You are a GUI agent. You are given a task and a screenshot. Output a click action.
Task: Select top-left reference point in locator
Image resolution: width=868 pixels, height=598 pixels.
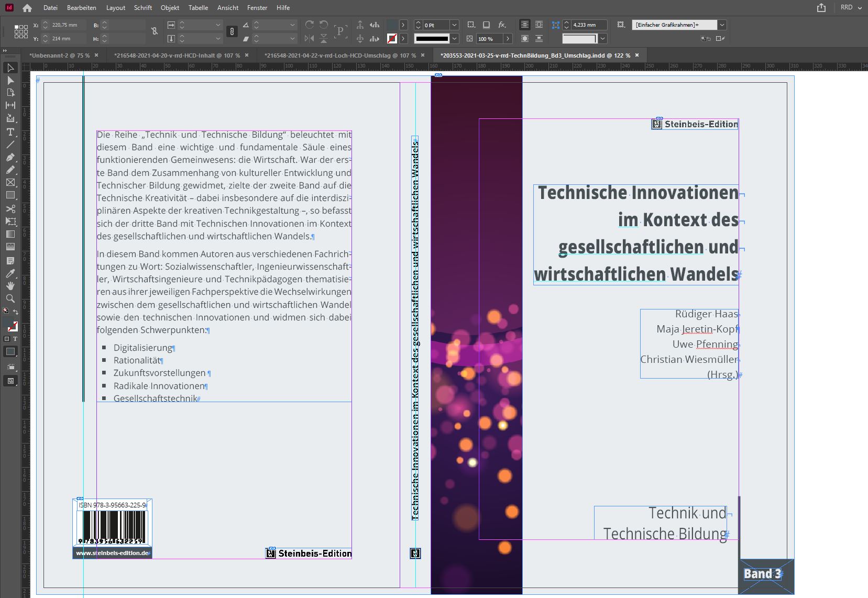click(x=17, y=27)
